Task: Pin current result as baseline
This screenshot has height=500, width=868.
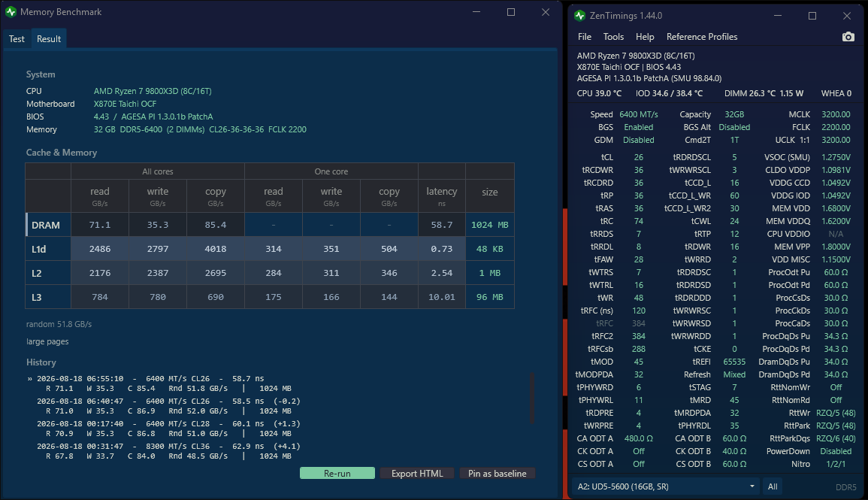Action: (x=497, y=474)
